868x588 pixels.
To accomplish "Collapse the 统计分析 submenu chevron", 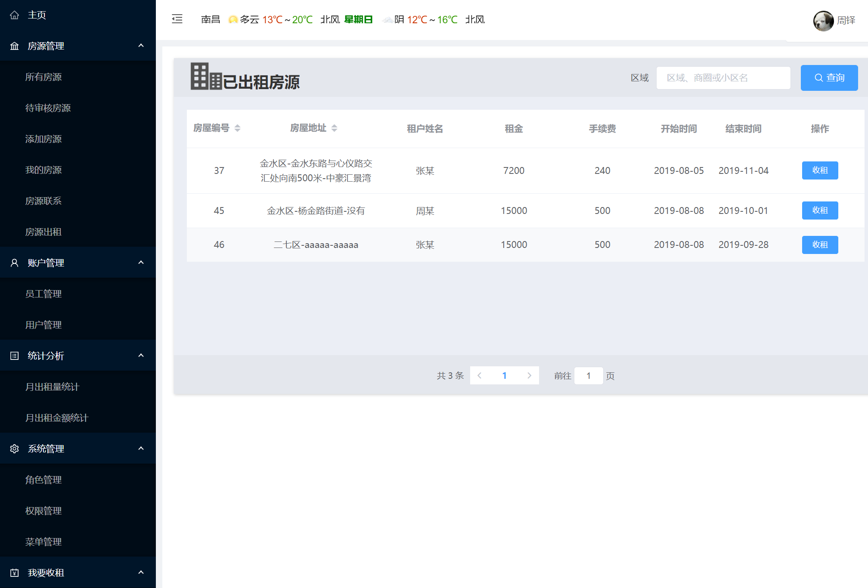I will coord(141,356).
